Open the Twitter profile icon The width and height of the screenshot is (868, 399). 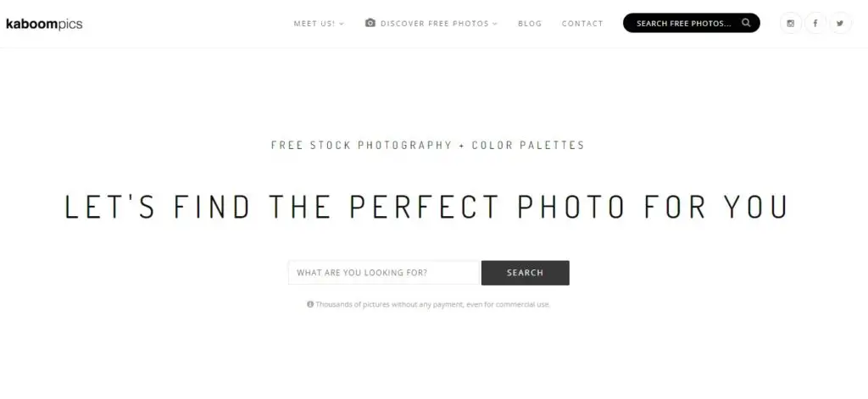pos(840,23)
